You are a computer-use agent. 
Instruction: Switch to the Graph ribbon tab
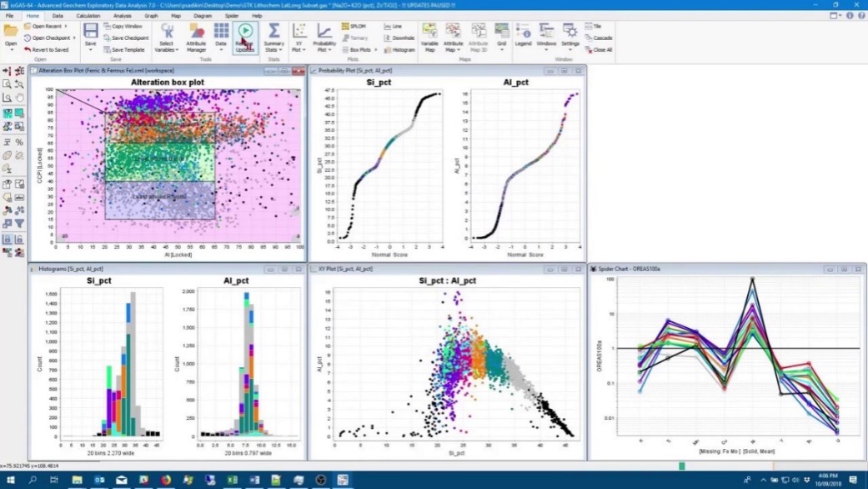151,16
